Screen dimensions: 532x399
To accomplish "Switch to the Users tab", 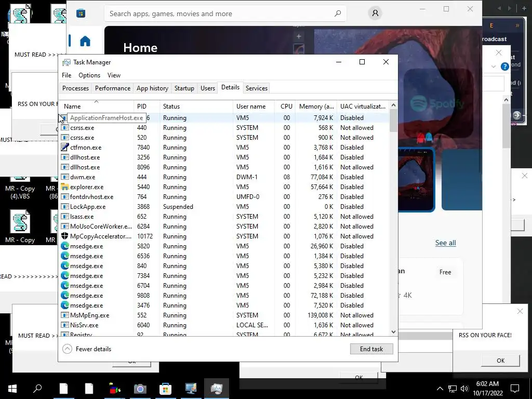I will (208, 88).
